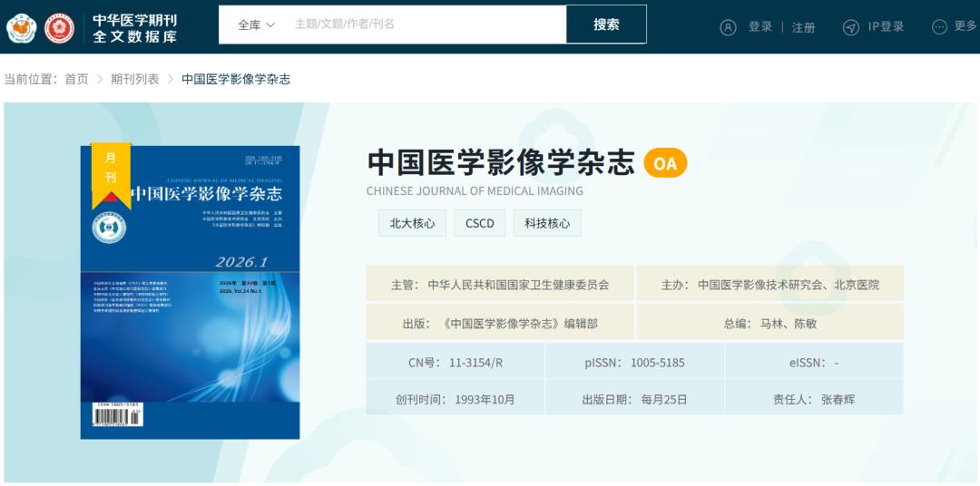Click the 科技核心 tag

click(547, 223)
